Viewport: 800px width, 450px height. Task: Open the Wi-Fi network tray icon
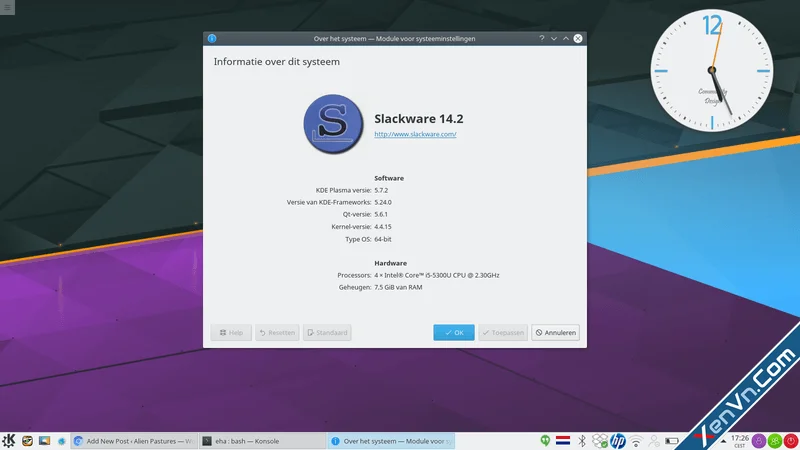pos(636,441)
